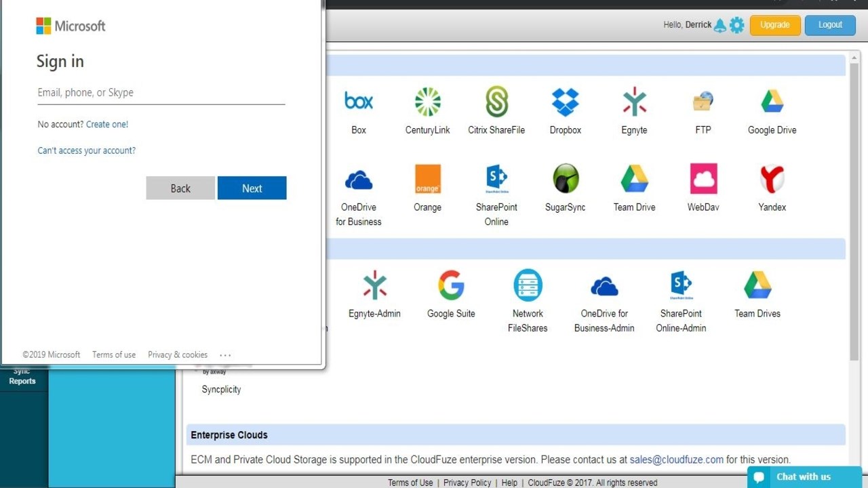Select the Google Drive icon

point(772,102)
